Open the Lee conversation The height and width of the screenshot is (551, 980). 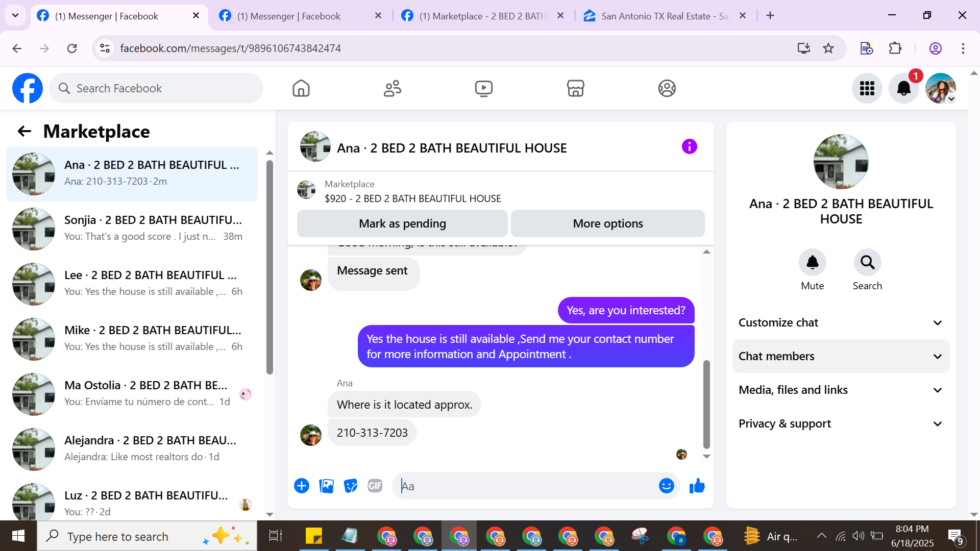point(132,284)
